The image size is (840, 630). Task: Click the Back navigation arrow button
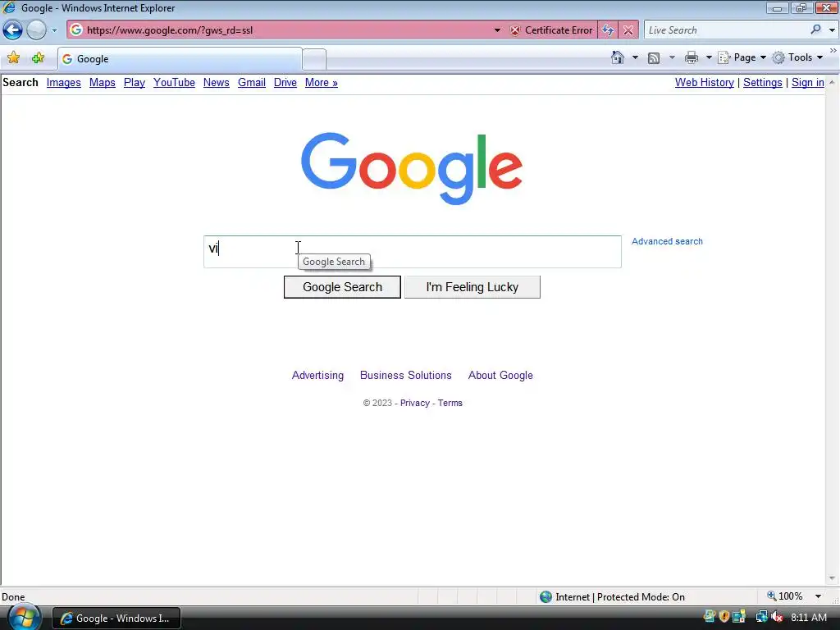[x=13, y=30]
